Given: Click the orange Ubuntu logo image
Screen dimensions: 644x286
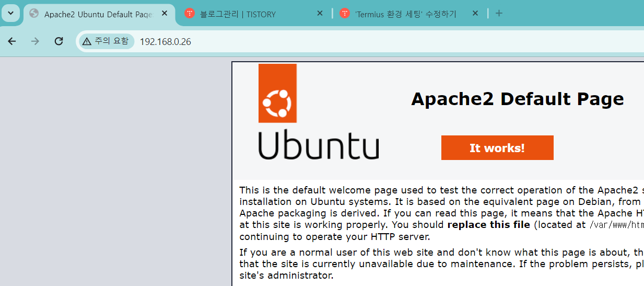Looking at the screenshot, I should (x=277, y=93).
